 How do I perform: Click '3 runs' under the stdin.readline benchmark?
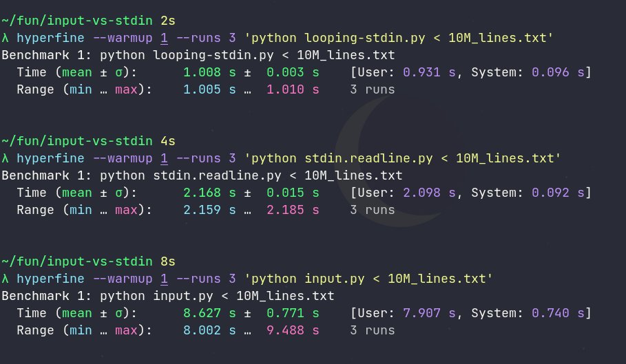tap(373, 210)
